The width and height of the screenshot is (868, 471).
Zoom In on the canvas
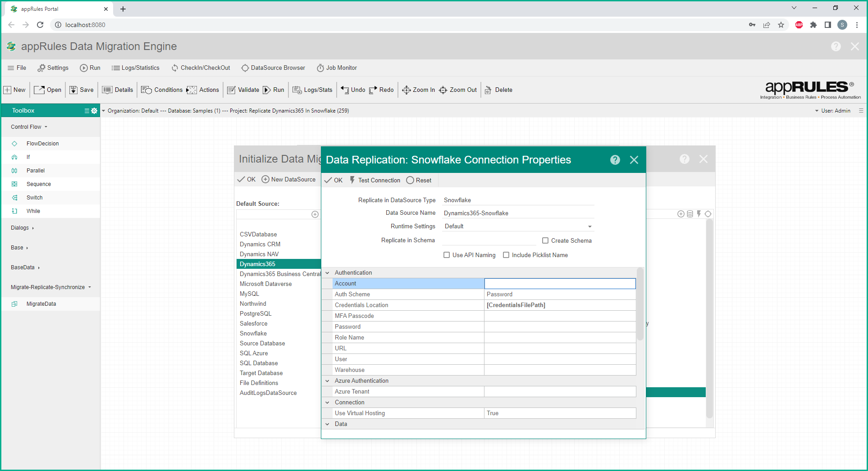[x=418, y=90]
